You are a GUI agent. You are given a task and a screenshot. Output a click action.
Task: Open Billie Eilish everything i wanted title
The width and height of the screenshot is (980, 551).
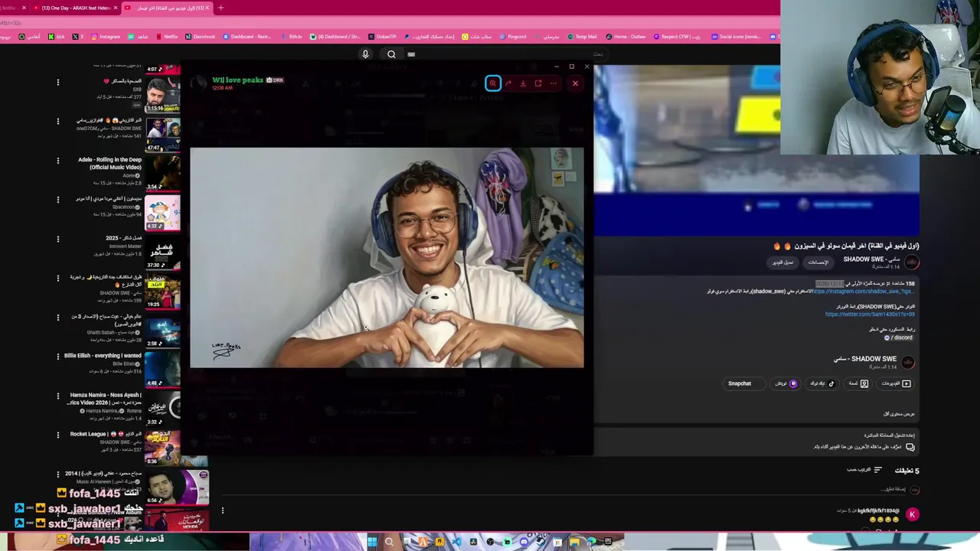click(103, 356)
